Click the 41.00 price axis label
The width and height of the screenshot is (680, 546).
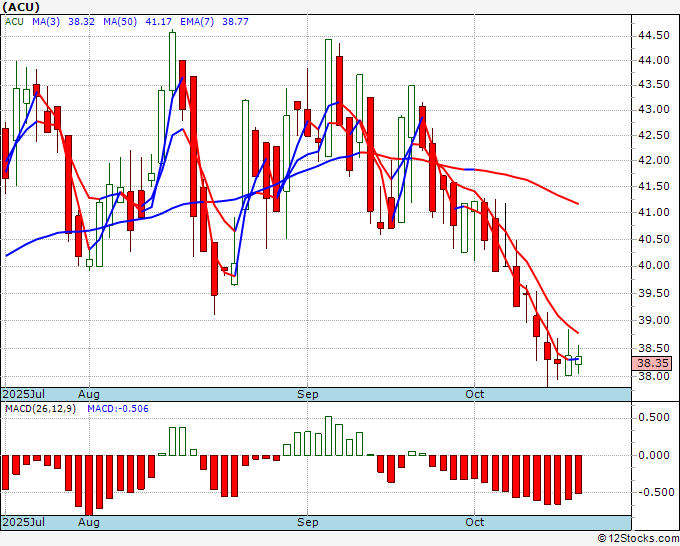point(654,213)
